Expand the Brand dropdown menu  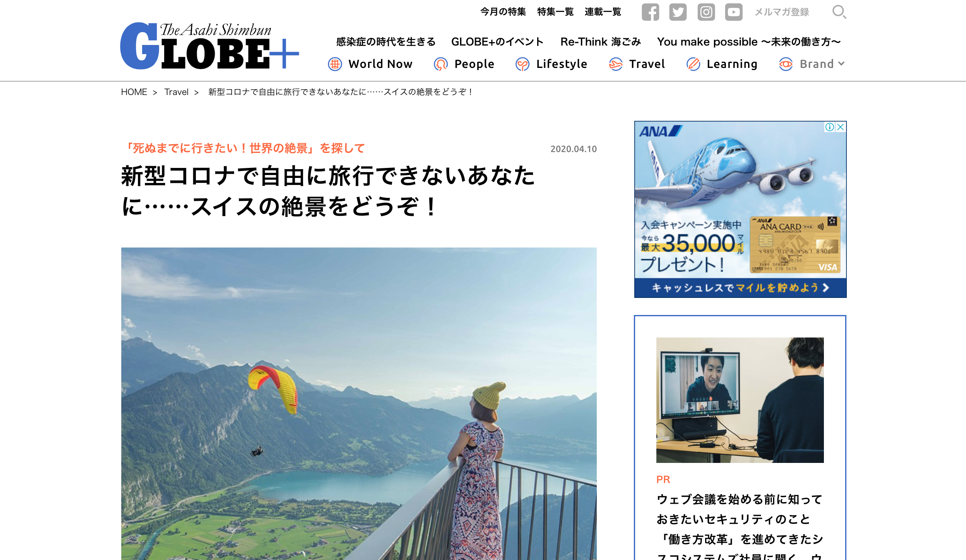pos(812,64)
